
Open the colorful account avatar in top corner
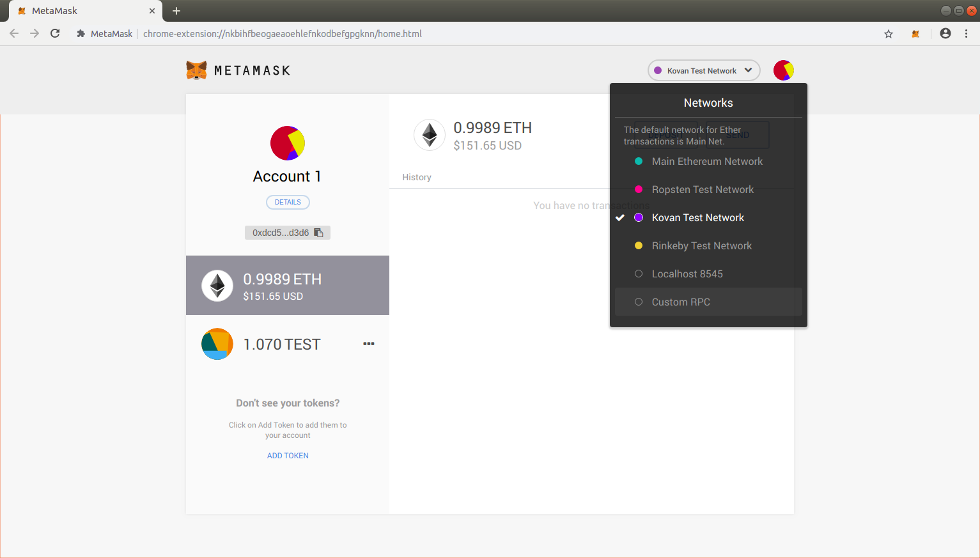point(783,70)
